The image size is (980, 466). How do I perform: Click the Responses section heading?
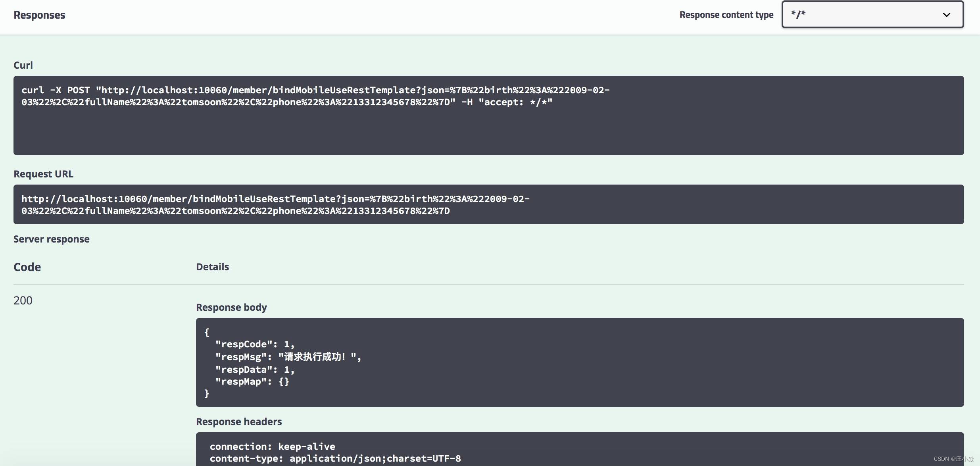39,15
